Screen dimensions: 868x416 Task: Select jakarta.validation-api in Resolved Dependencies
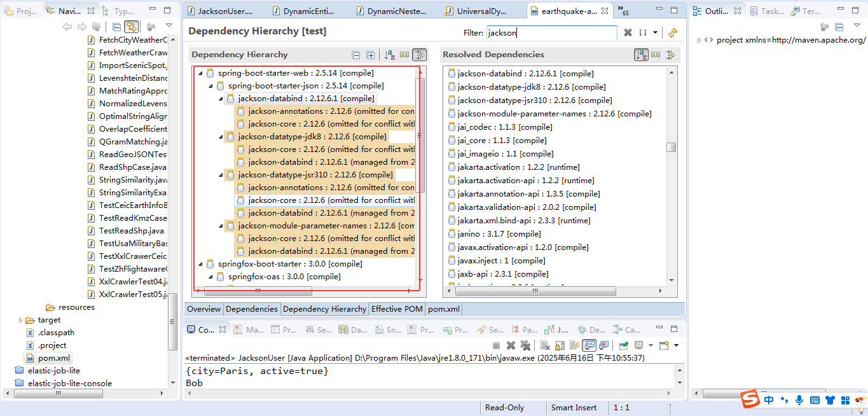coord(523,207)
